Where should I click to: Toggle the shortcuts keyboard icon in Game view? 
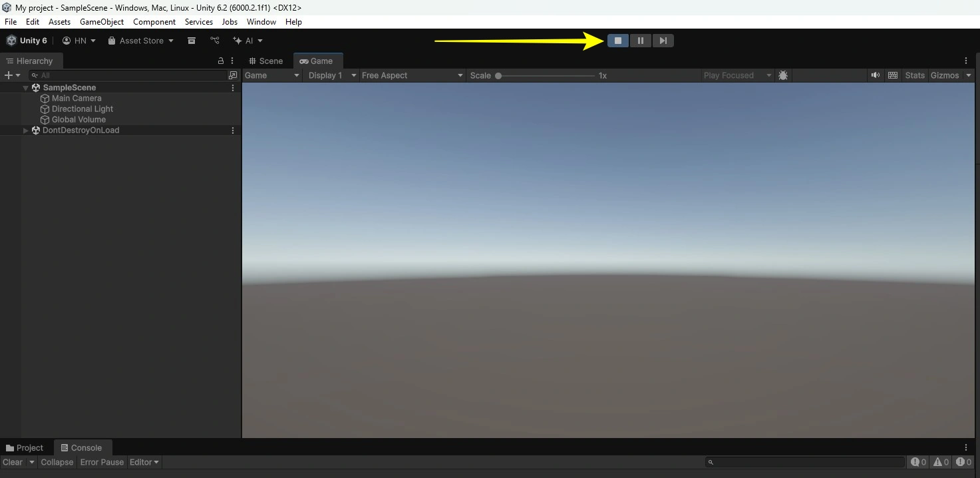893,75
